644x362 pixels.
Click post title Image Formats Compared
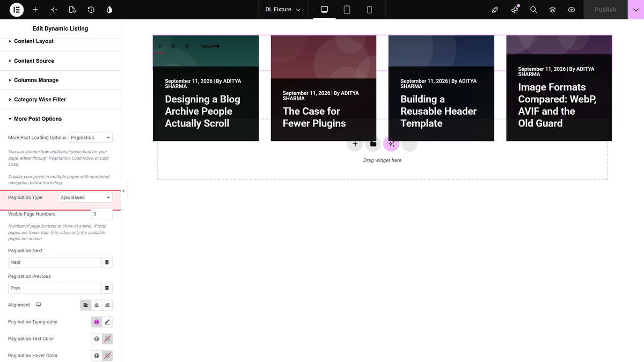pyautogui.click(x=557, y=105)
